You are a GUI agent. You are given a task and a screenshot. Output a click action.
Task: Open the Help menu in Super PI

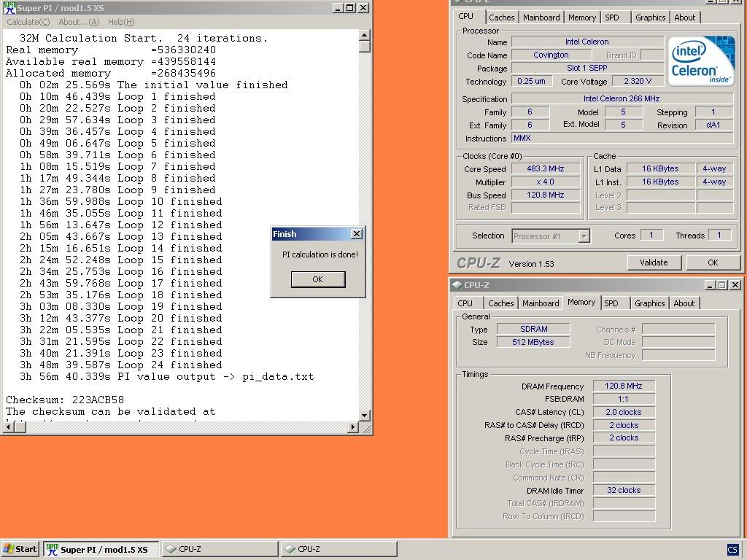pyautogui.click(x=121, y=22)
